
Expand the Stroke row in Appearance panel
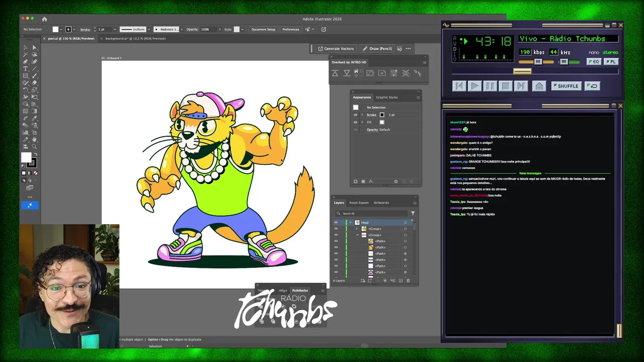pos(362,115)
